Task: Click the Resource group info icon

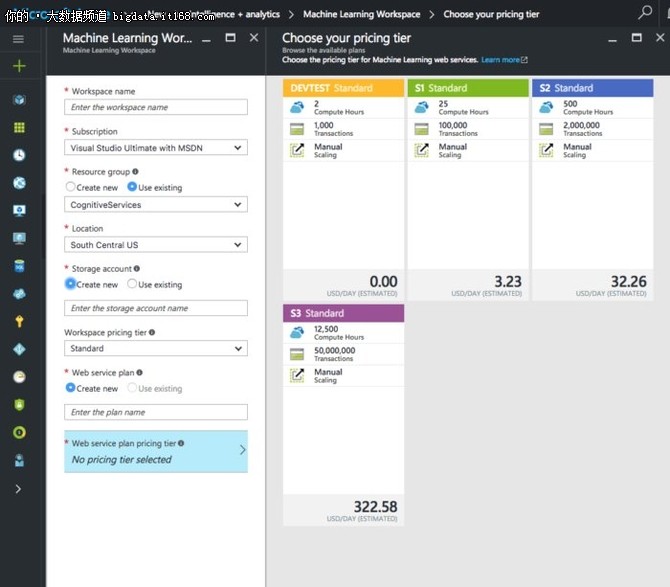Action: [x=135, y=171]
